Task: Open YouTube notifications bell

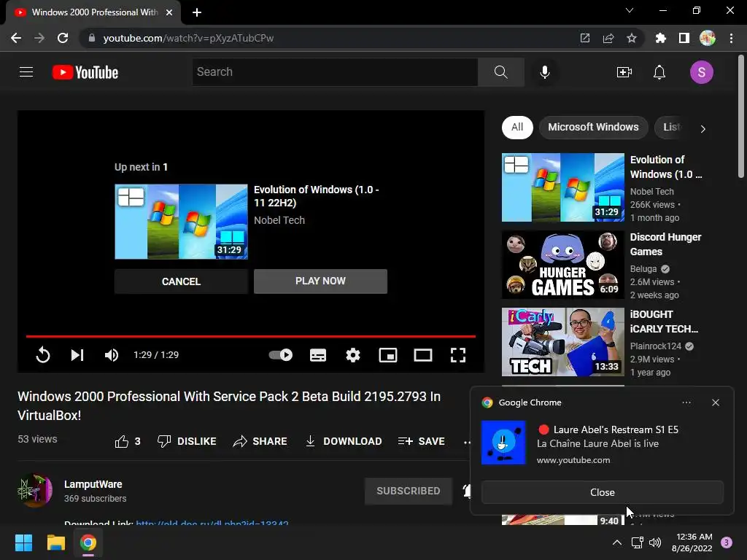Action: tap(659, 72)
